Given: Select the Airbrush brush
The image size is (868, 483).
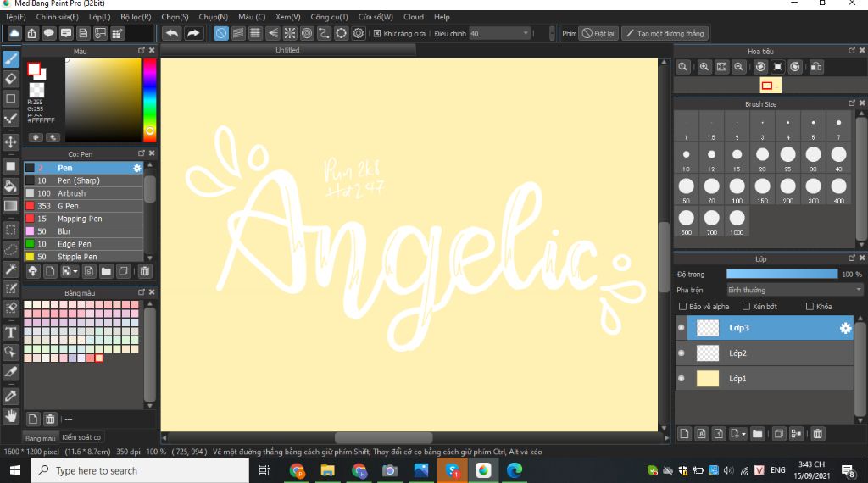Looking at the screenshot, I should coord(84,193).
